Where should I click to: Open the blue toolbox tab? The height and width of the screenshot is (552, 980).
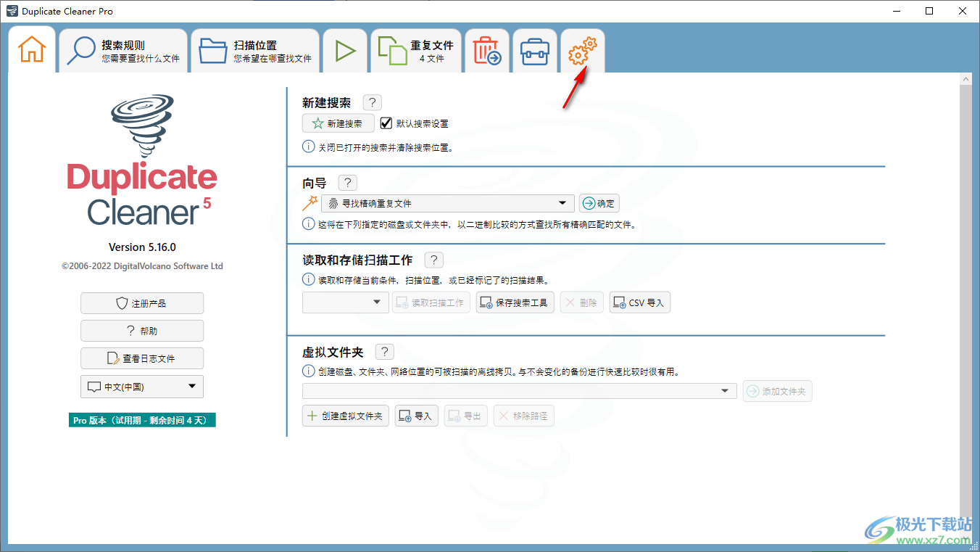pyautogui.click(x=535, y=52)
